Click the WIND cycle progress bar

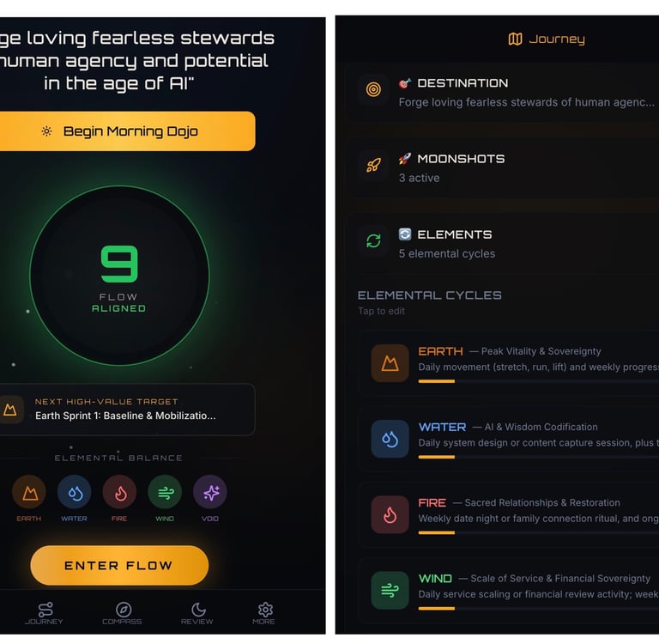pos(539,608)
